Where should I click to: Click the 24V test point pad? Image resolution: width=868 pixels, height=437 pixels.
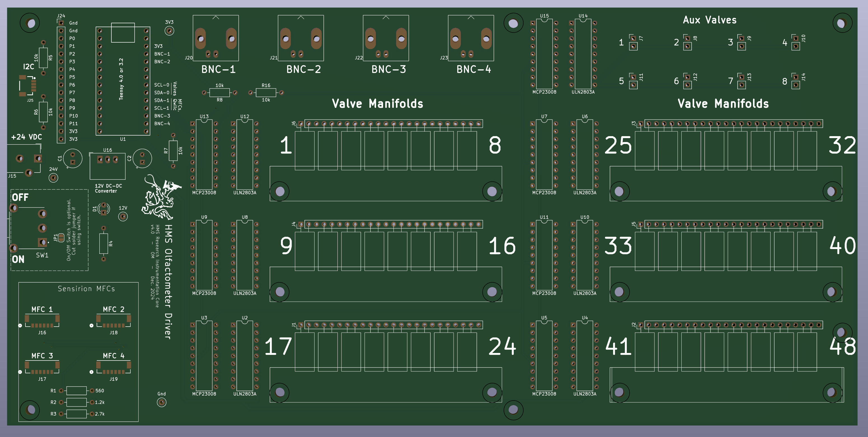53,178
